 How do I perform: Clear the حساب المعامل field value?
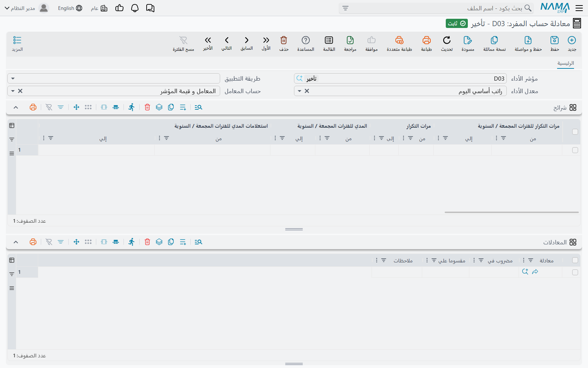click(20, 91)
